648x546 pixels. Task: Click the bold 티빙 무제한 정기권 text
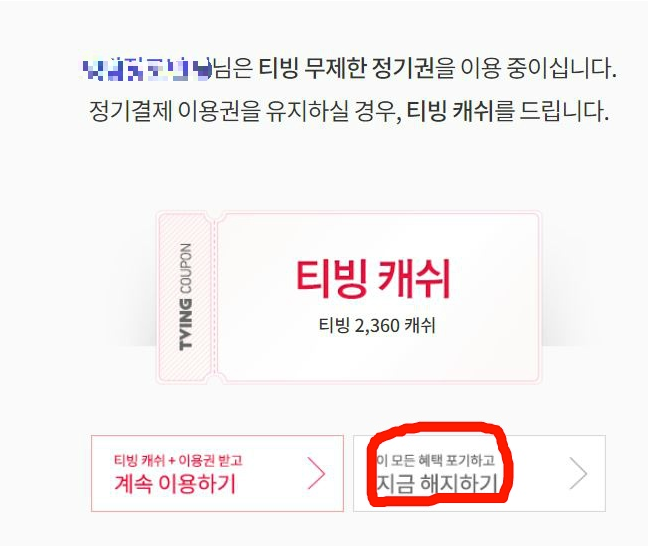(x=346, y=68)
